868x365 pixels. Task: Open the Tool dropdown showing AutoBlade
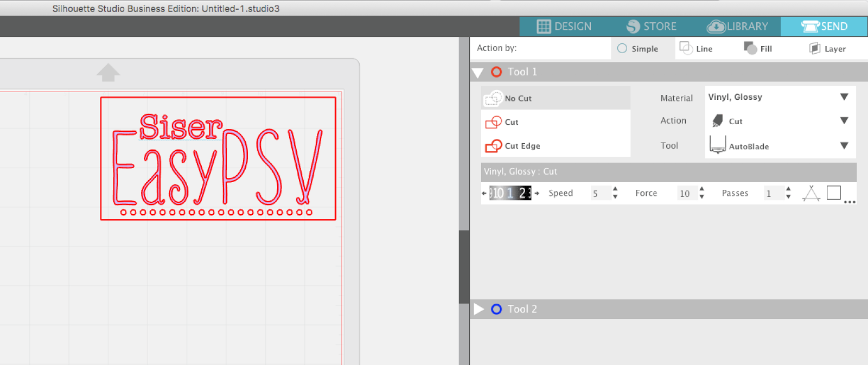click(x=780, y=145)
